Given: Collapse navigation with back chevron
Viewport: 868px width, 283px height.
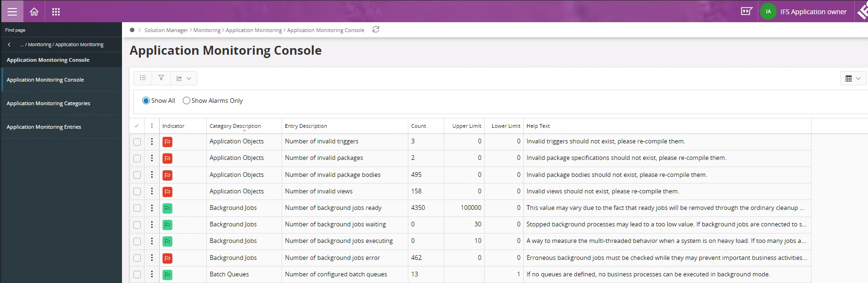Looking at the screenshot, I should tap(9, 45).
